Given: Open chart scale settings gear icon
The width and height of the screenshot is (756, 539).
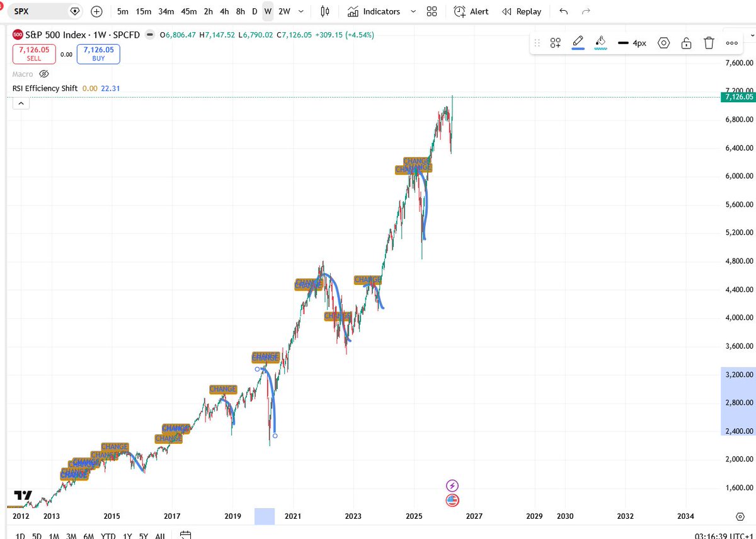Looking at the screenshot, I should pos(740,516).
